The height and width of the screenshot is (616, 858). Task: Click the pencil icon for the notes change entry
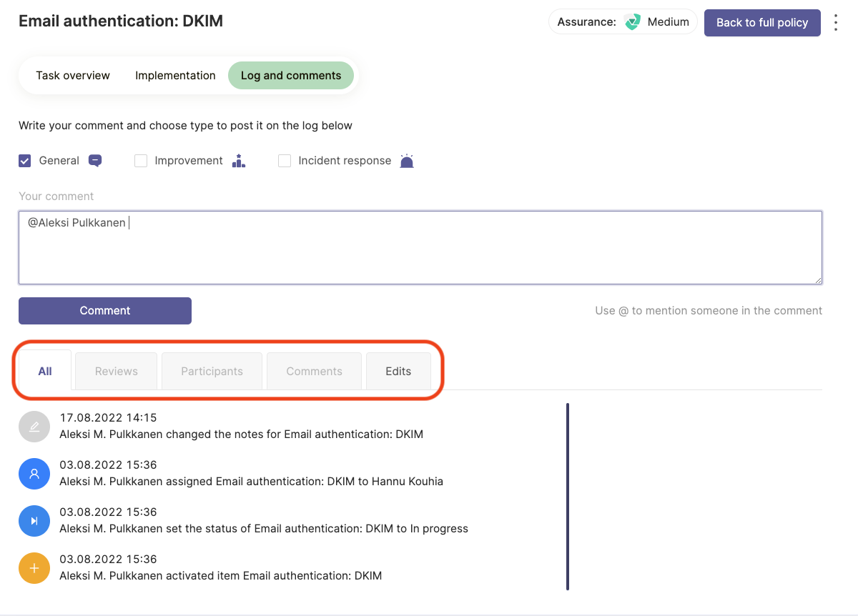tap(34, 427)
